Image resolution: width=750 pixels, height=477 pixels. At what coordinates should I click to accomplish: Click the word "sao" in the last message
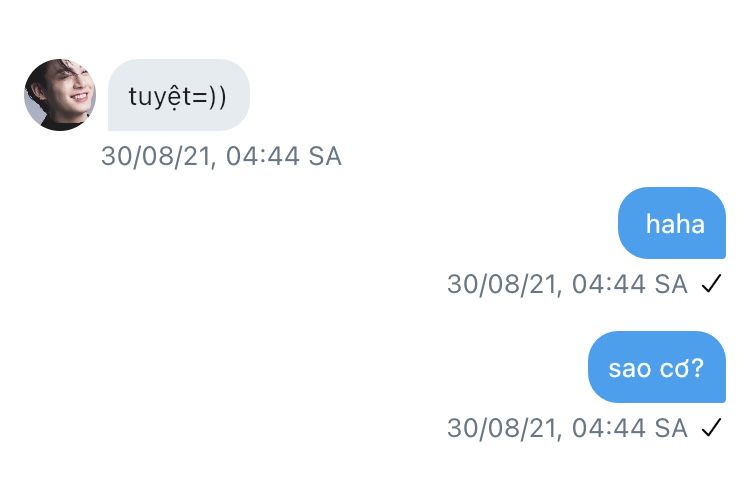(629, 368)
